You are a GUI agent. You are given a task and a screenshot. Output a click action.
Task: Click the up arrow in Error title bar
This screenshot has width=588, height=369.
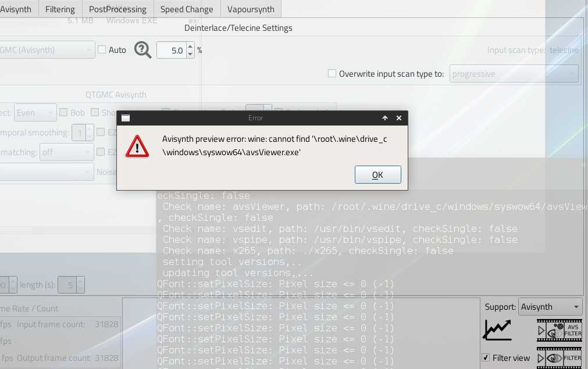(385, 118)
